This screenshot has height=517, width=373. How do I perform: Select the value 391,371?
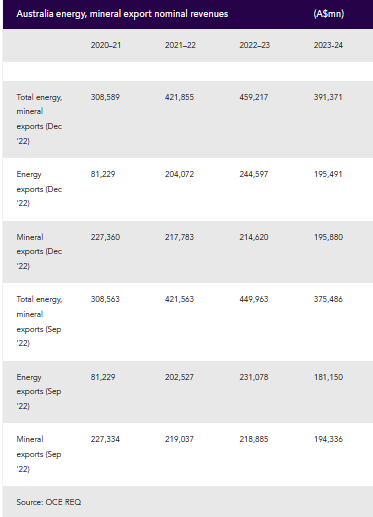coord(328,97)
